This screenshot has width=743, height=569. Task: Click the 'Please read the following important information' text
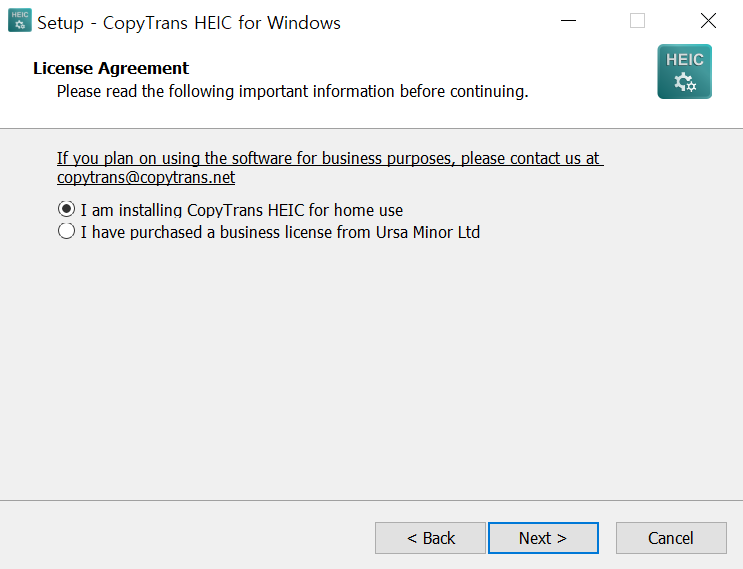pos(292,91)
